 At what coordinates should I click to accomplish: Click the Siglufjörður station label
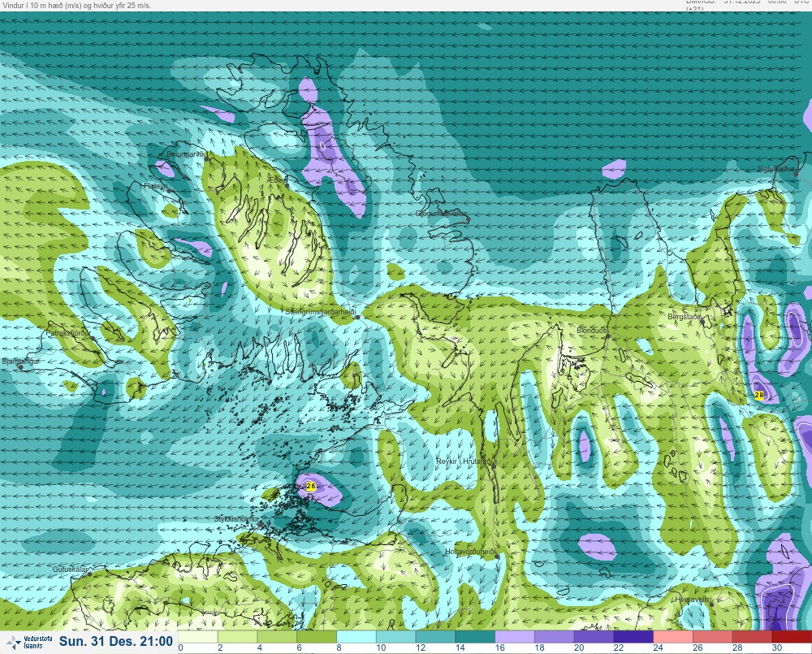(x=775, y=169)
